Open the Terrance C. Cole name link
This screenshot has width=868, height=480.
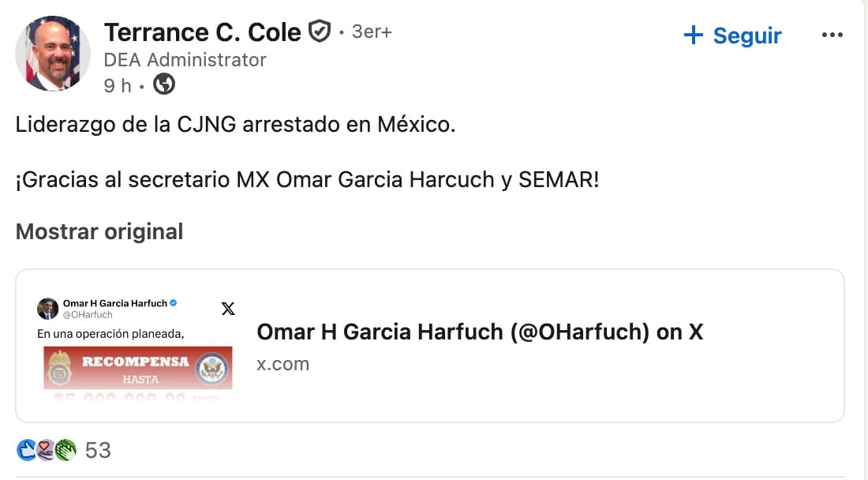click(x=203, y=32)
